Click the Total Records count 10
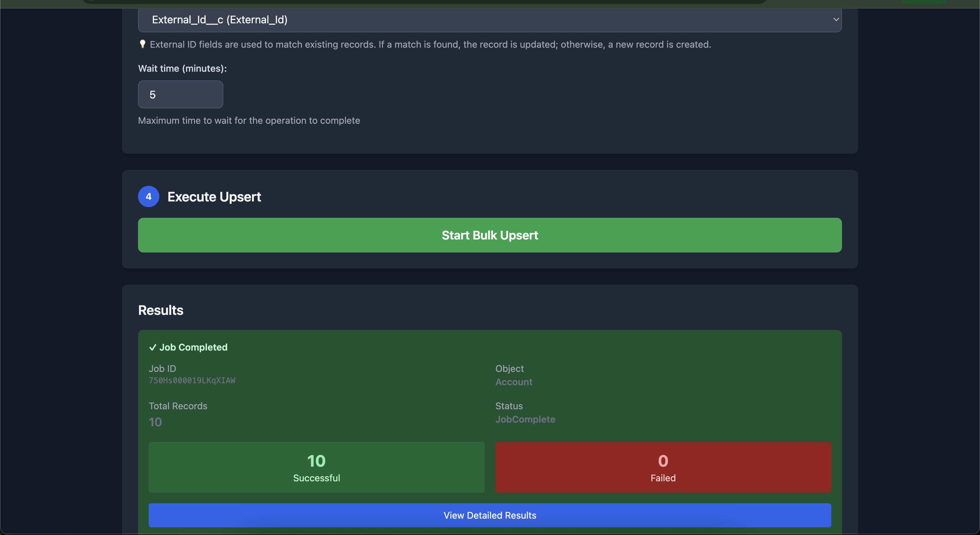Viewport: 980px width, 535px height. [155, 422]
